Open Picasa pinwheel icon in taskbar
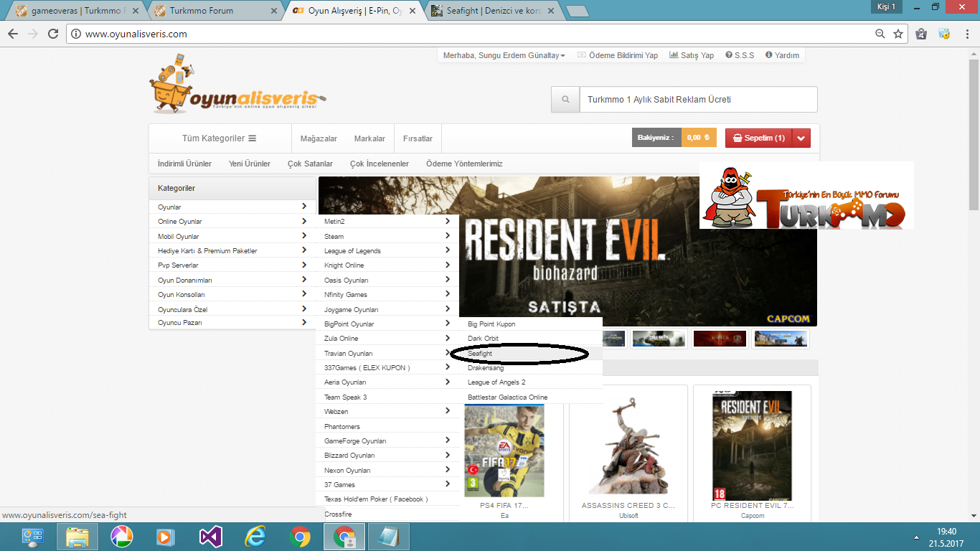This screenshot has width=980, height=551. pos(121,537)
